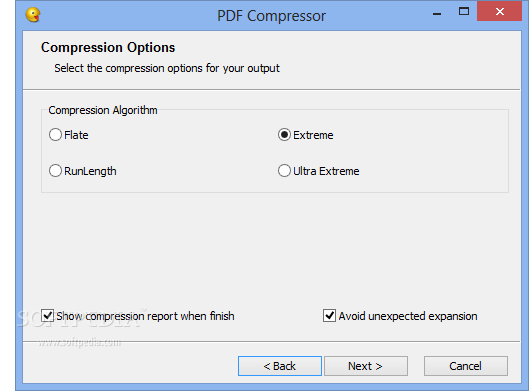Toggle Show compression report when finish checkbox

click(47, 316)
